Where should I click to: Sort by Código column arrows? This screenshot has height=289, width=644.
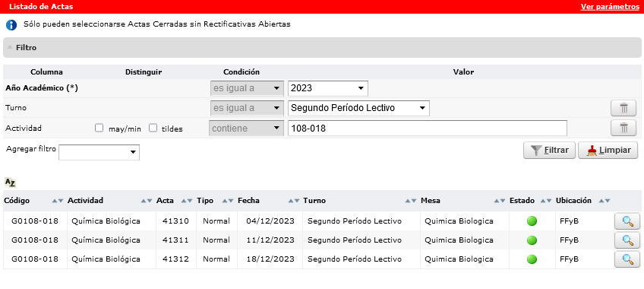pos(58,201)
